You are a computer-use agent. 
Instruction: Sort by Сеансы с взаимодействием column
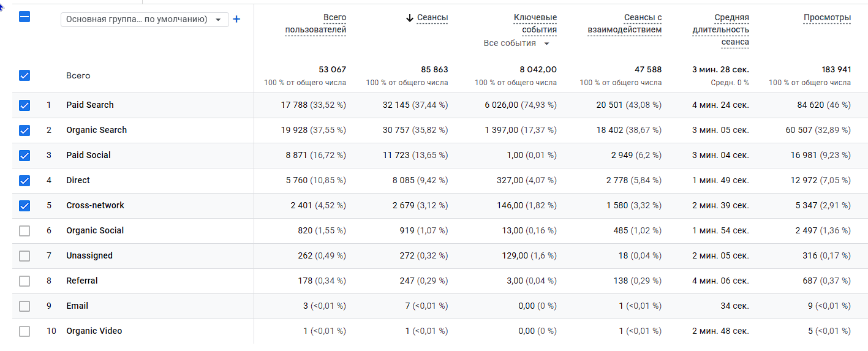tap(624, 24)
